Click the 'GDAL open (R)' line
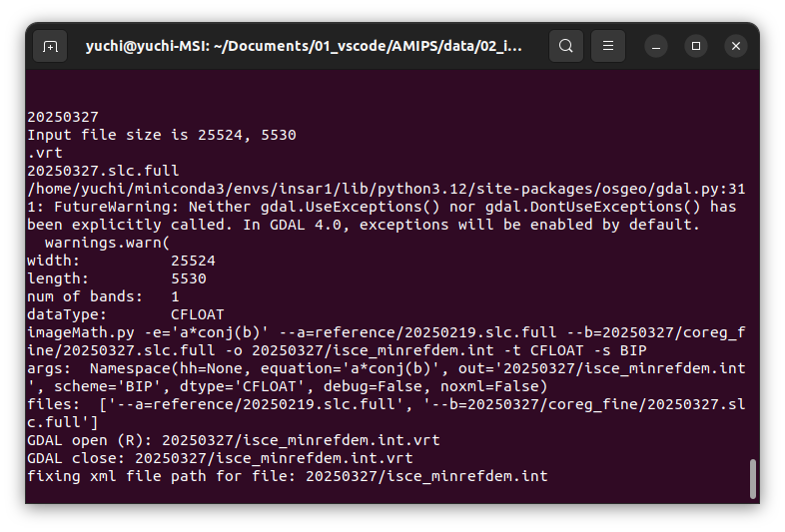 click(x=234, y=440)
